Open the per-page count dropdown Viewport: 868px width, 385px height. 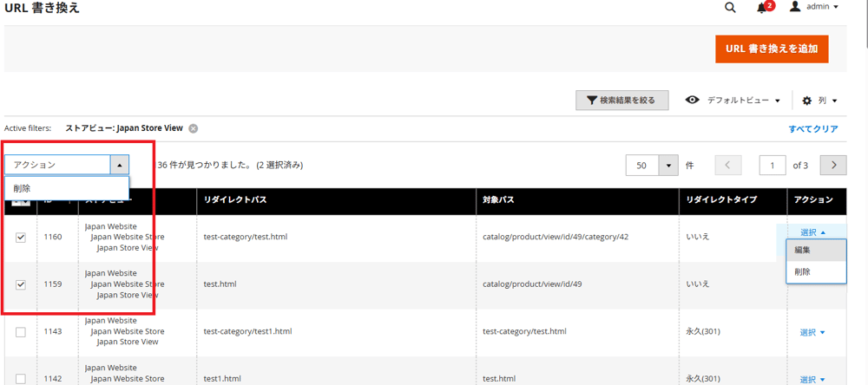[668, 165]
